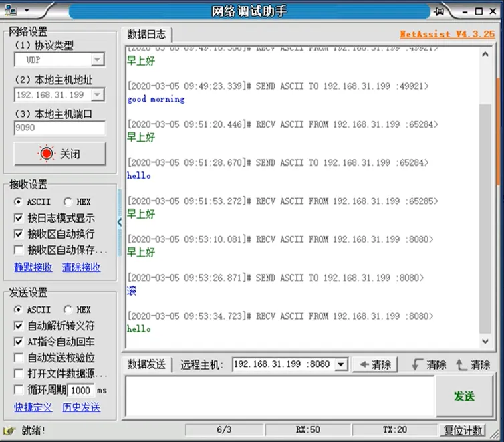The width and height of the screenshot is (504, 442).
Task: Click the 09:49:23.339 SEND log header
Action: coord(278,86)
